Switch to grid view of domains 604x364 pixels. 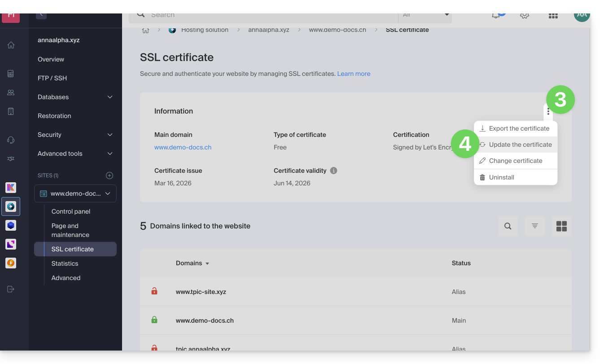click(x=561, y=226)
